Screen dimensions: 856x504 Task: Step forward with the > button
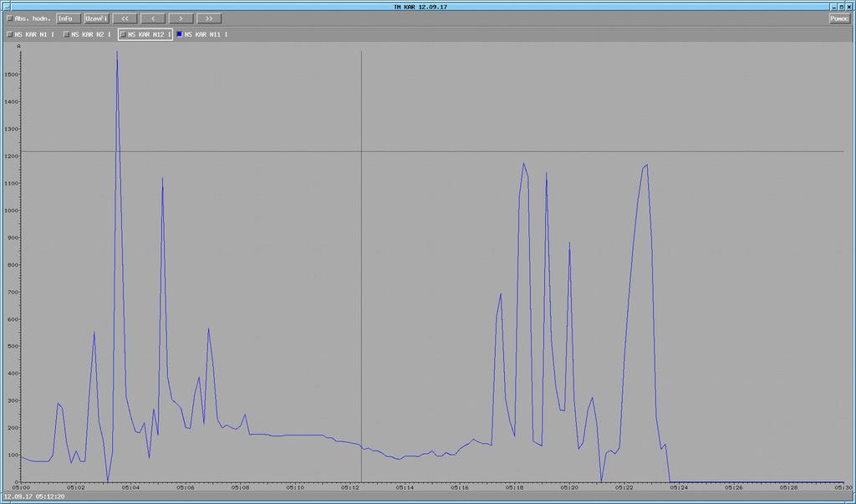(x=181, y=18)
